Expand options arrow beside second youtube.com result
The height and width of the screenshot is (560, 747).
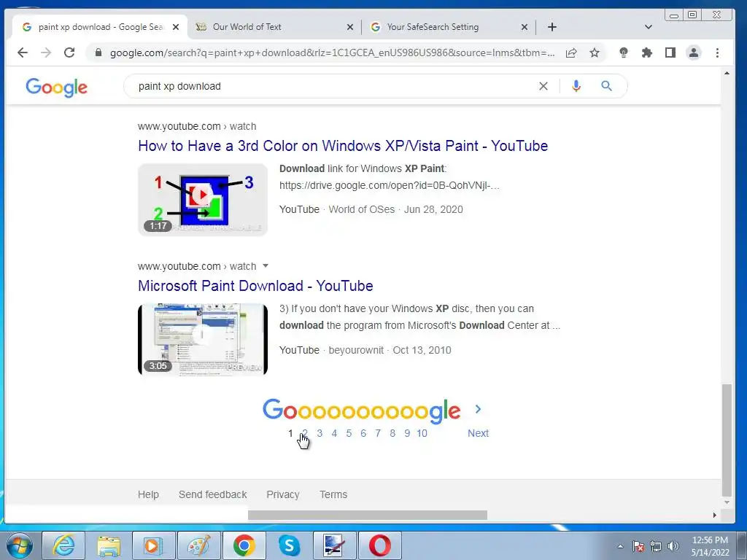coord(266,265)
